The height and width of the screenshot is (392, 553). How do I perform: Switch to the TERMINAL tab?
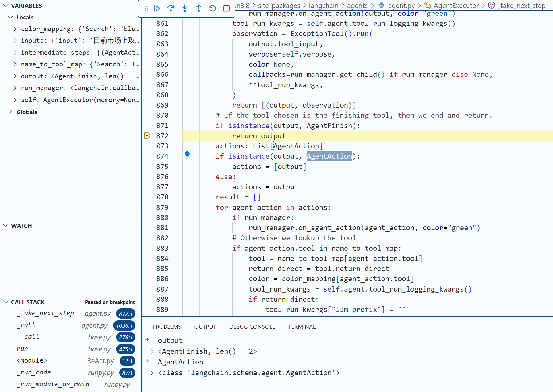[x=301, y=327]
